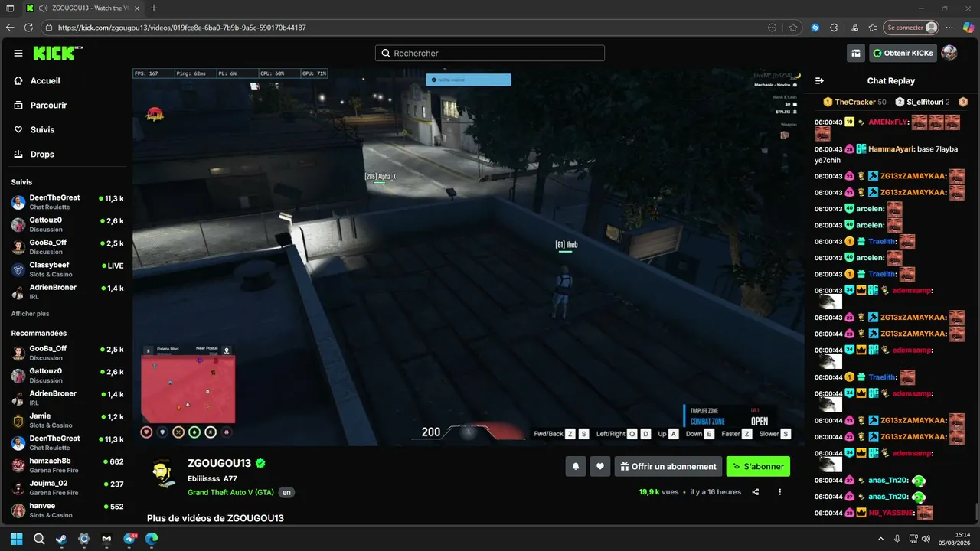Open the tab actions menu icon

click(10, 8)
